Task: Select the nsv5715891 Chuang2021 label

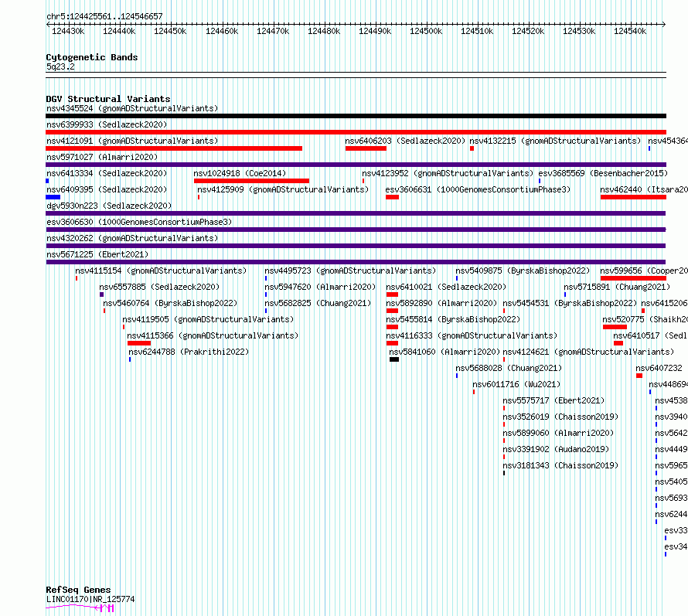Action: [x=617, y=287]
